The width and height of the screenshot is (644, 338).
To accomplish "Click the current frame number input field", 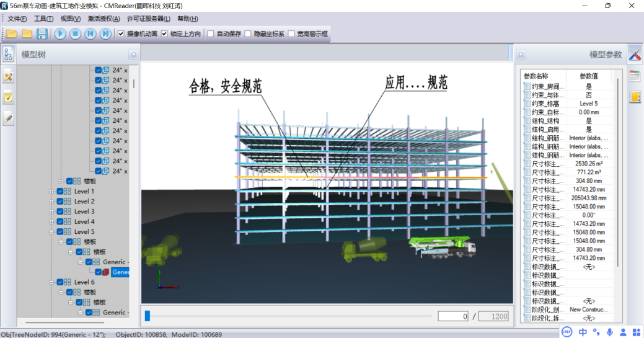I will pos(454,316).
